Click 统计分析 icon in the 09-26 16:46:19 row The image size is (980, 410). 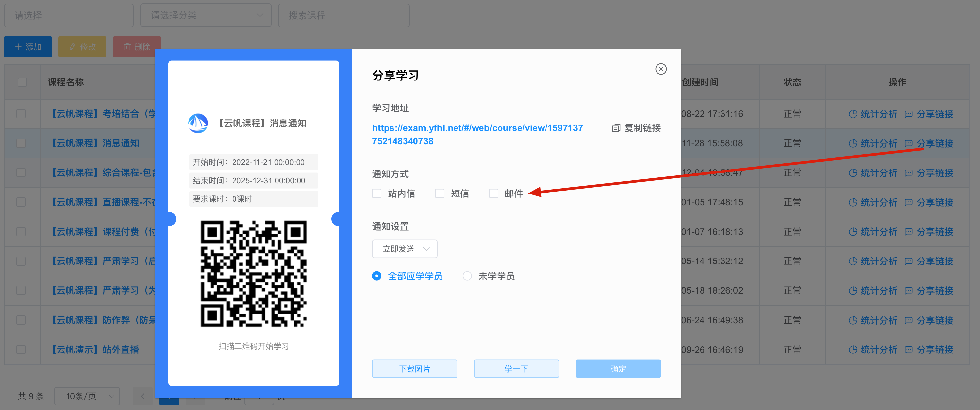click(853, 350)
